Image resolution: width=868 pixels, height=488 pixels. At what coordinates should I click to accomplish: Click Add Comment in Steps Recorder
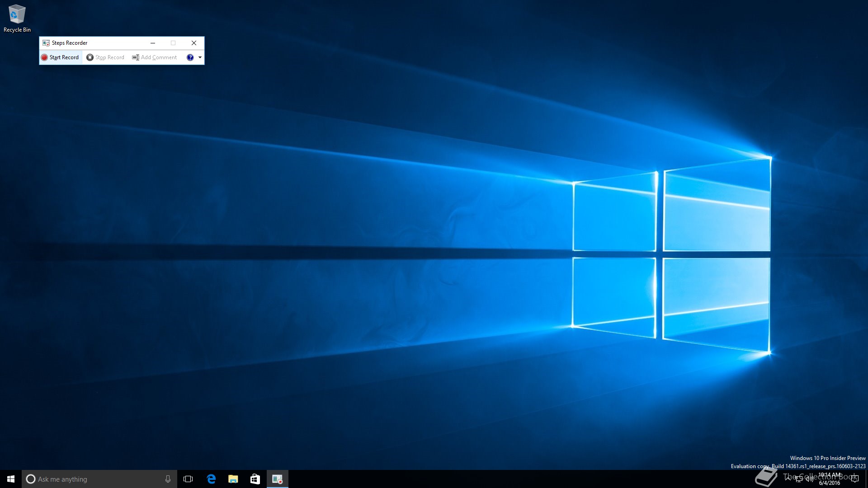pos(155,57)
